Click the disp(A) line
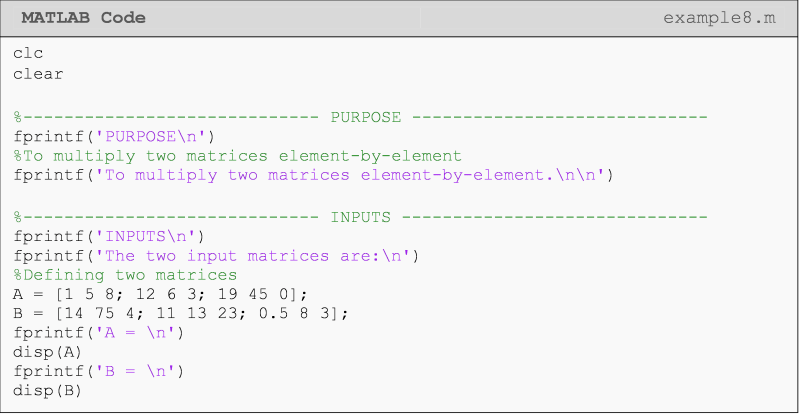 coord(47,352)
